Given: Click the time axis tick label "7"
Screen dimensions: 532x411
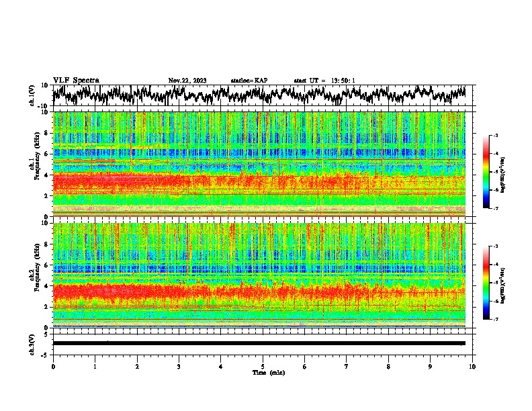Looking at the screenshot, I should click(x=347, y=367).
